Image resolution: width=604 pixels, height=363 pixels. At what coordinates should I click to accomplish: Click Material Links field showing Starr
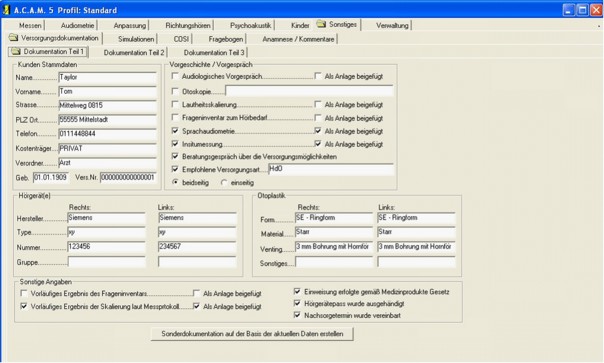pos(416,232)
